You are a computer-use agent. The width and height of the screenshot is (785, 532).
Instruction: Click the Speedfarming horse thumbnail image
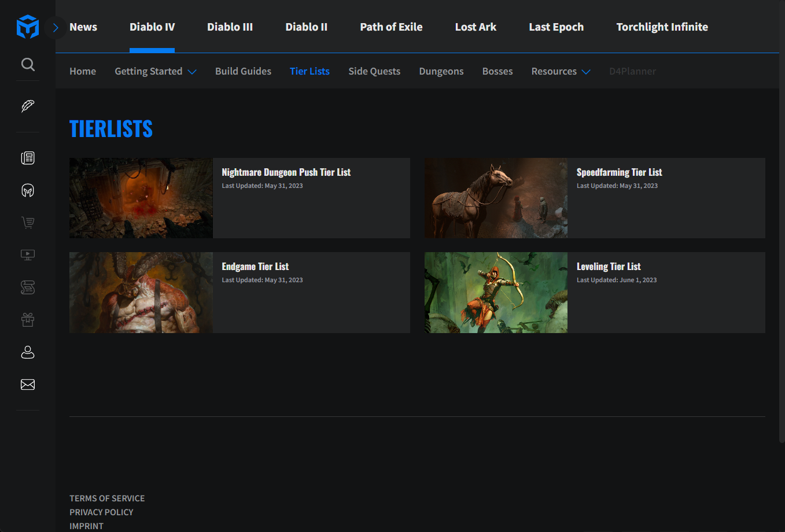click(x=496, y=198)
